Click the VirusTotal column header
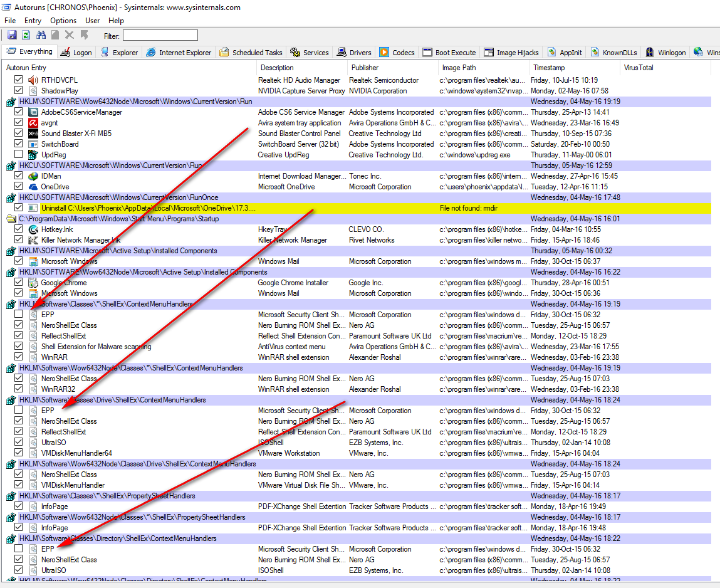The height and width of the screenshot is (588, 720). 666,68
